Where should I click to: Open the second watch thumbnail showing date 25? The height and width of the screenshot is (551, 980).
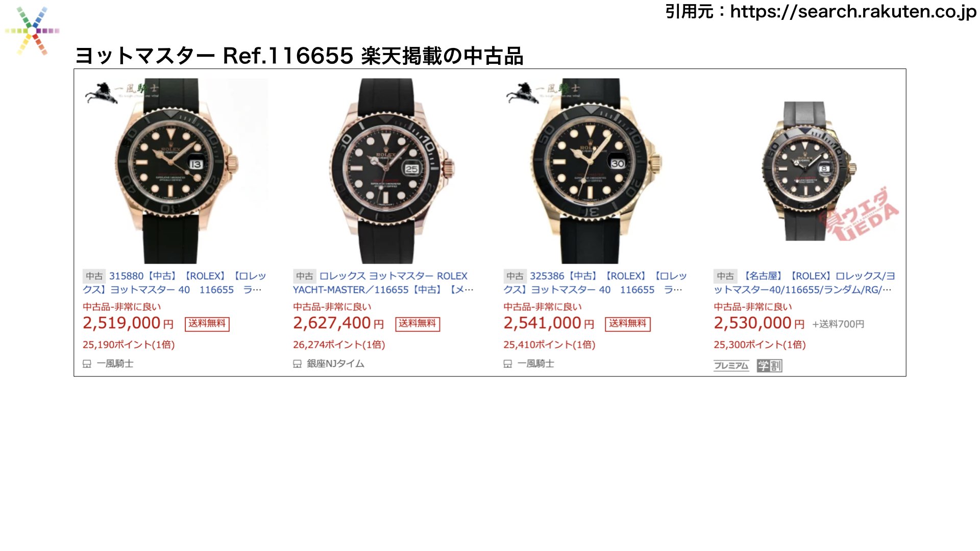(386, 171)
